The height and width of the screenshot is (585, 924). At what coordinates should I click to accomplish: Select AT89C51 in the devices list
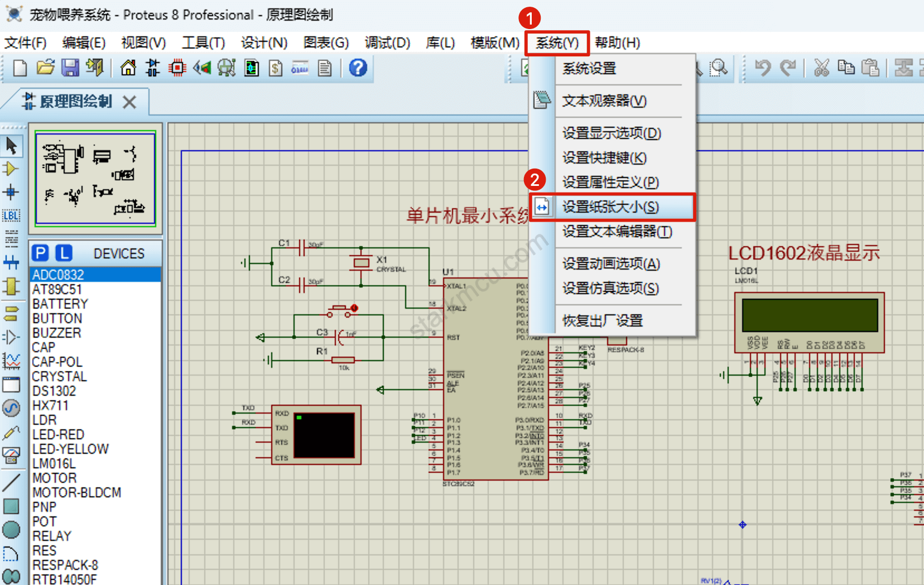(95, 289)
